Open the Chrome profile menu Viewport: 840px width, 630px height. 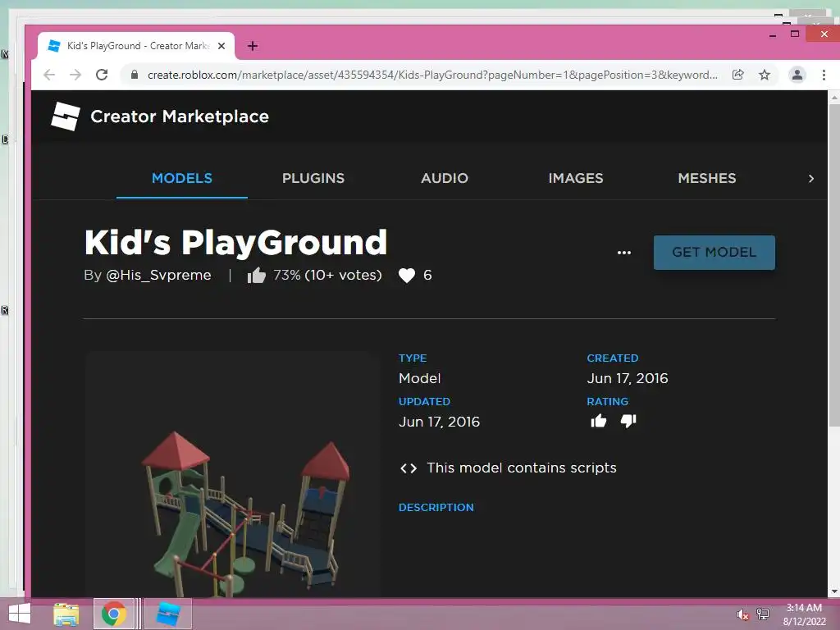797,75
